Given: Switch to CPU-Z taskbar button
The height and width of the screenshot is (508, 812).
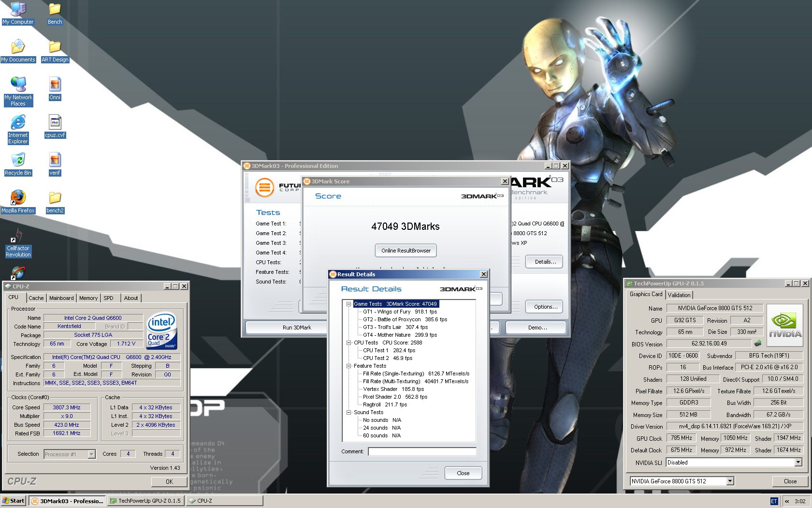Looking at the screenshot, I should 224,501.
